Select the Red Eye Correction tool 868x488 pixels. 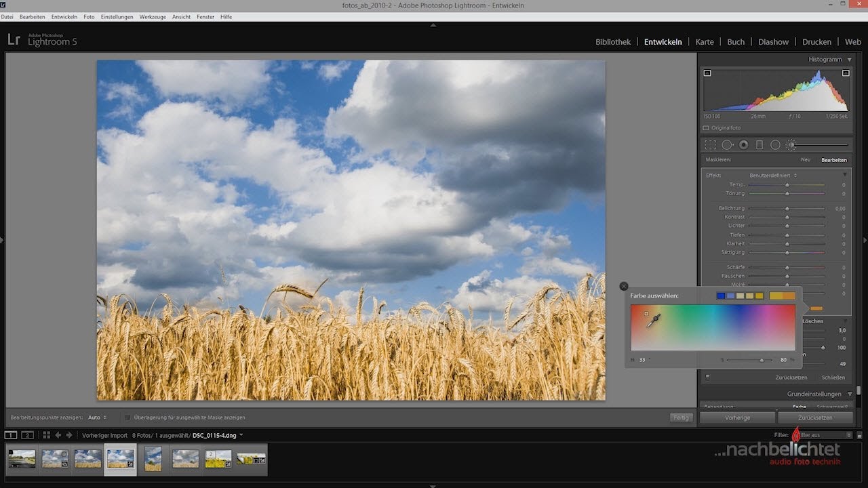point(744,144)
